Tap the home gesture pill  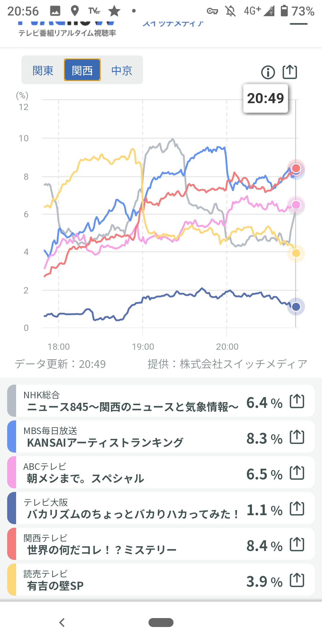point(161,623)
